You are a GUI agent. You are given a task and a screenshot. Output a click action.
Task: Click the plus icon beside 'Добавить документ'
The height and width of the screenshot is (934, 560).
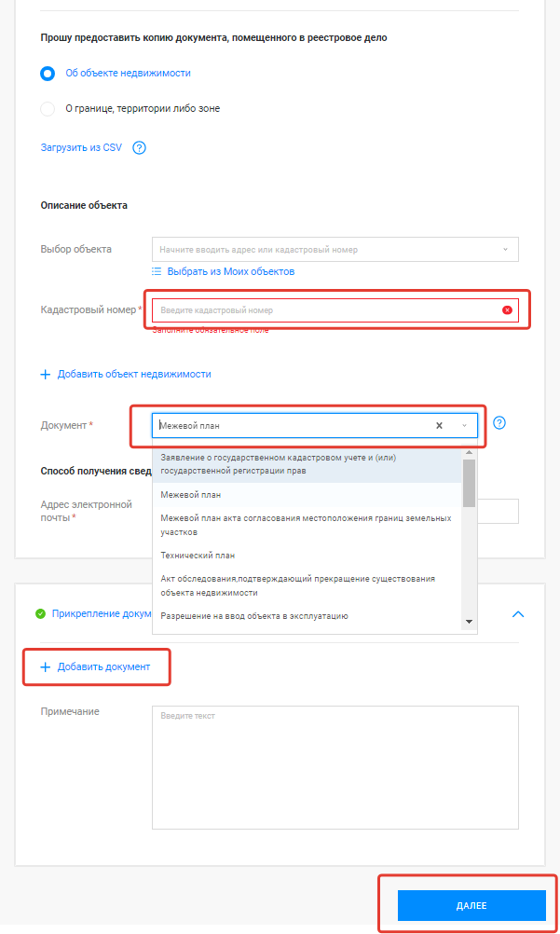[46, 667]
